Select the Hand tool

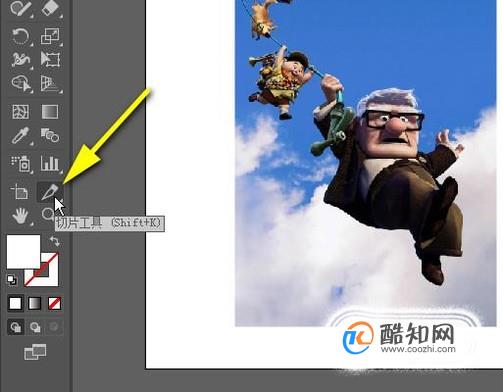coord(20,216)
